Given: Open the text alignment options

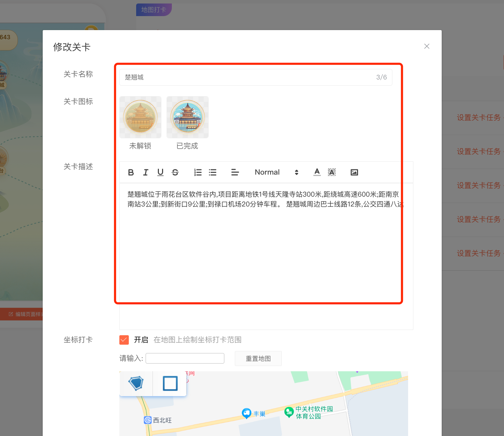Looking at the screenshot, I should click(235, 172).
